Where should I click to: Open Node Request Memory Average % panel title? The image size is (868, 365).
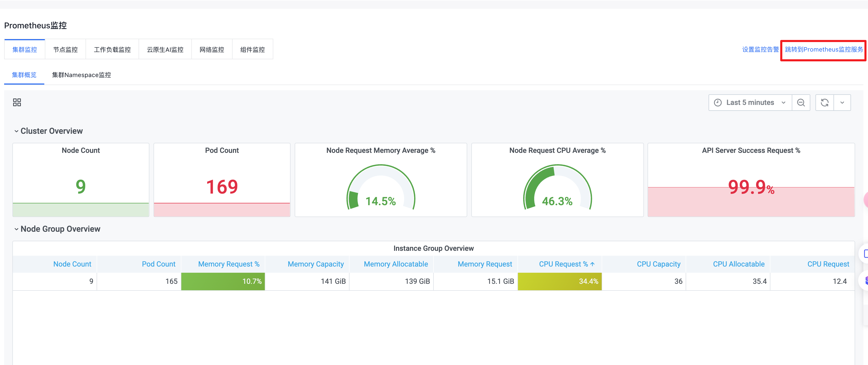click(381, 151)
